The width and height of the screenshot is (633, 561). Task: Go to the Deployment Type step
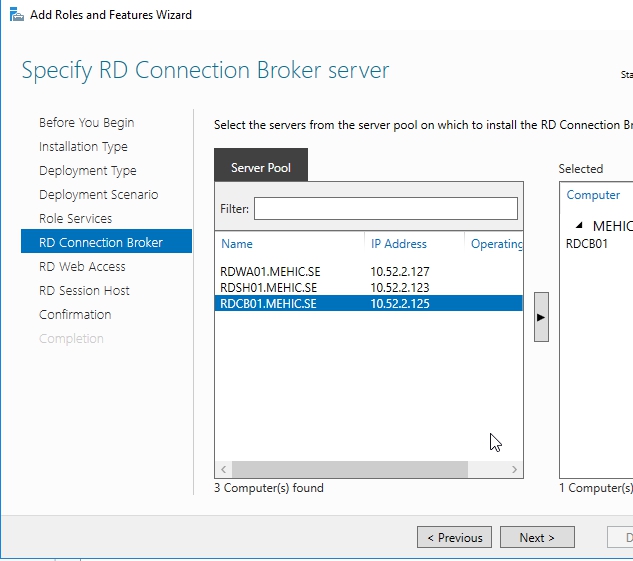(87, 171)
